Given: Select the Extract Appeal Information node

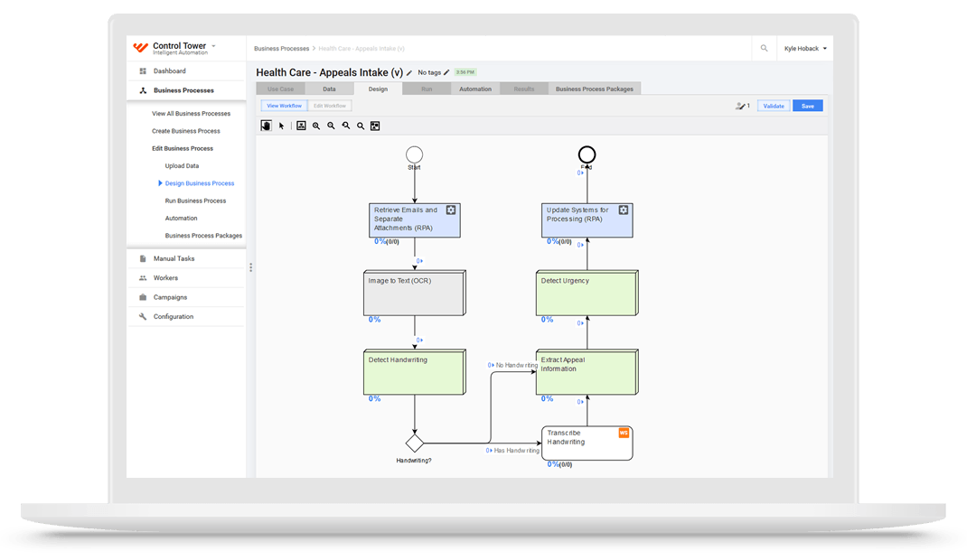Looking at the screenshot, I should (587, 372).
